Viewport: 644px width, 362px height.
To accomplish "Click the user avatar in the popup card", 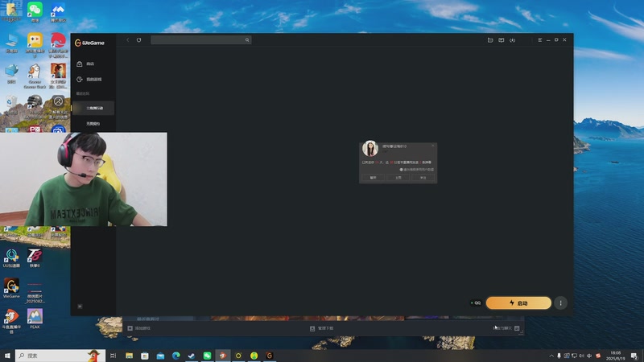I will [x=370, y=149].
